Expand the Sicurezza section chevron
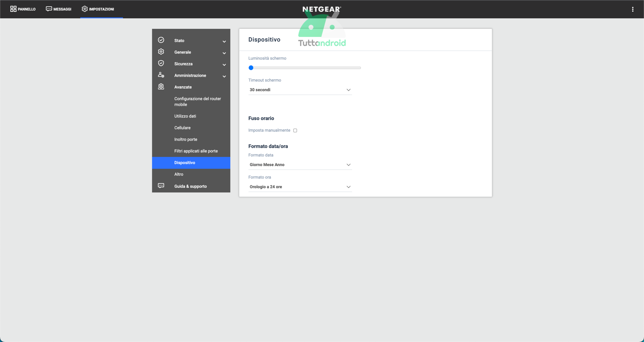The width and height of the screenshot is (644, 342). 224,65
